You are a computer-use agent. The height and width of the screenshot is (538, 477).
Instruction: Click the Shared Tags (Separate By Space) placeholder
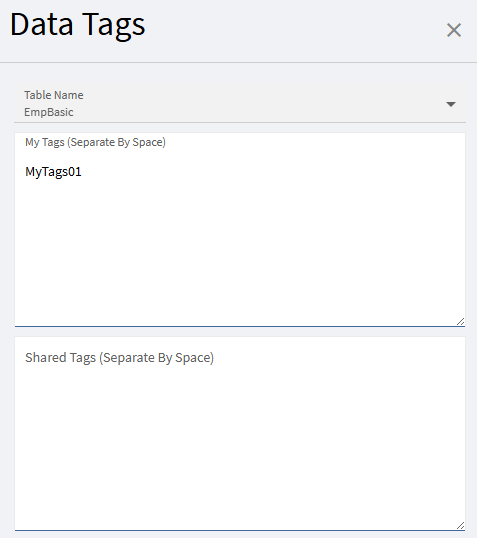[x=119, y=358]
